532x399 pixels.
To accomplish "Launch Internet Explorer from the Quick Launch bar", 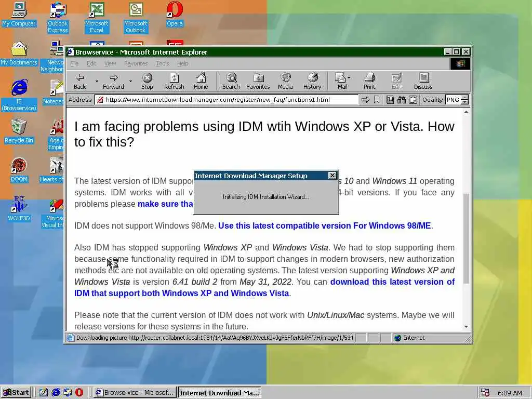I will [56, 393].
